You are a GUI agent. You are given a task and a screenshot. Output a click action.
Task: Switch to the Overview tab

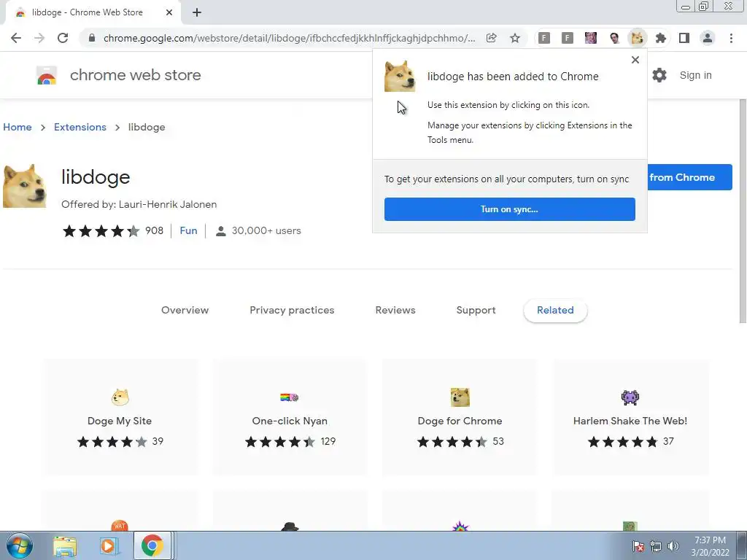(x=185, y=310)
